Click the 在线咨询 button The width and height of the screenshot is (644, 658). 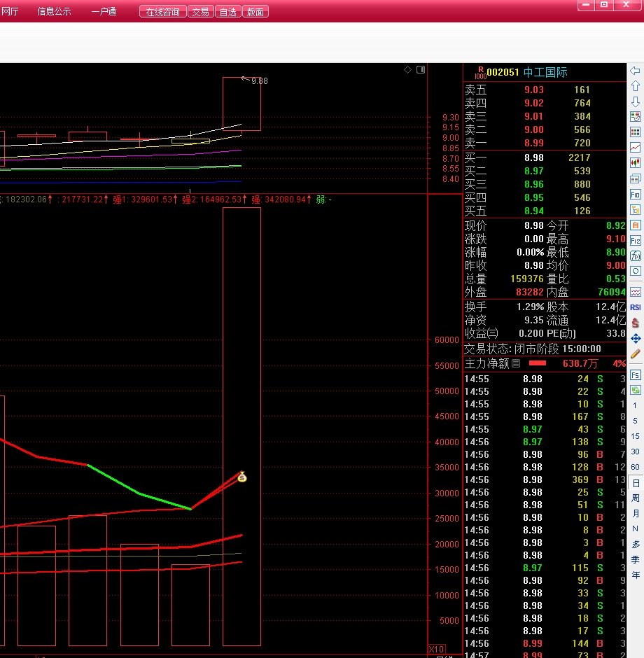click(x=162, y=12)
